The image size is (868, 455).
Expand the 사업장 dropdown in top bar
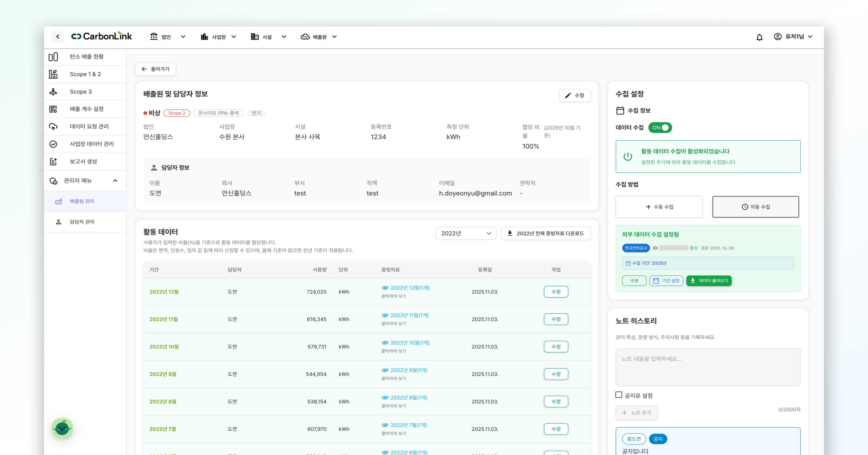coord(234,36)
